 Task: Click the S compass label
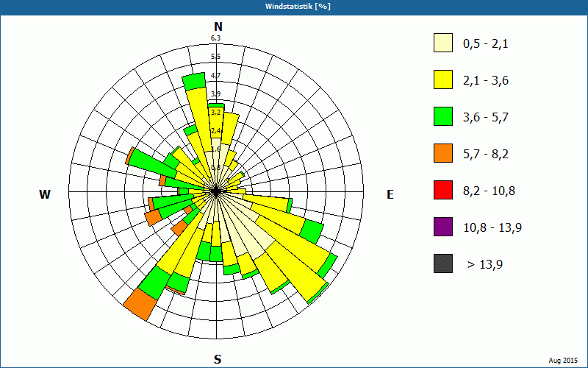218,359
